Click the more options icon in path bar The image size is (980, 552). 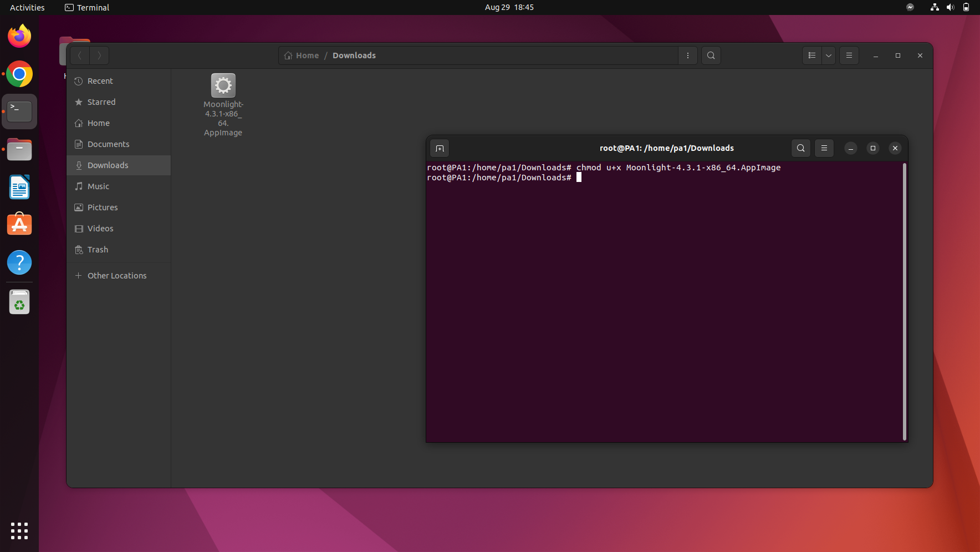[x=688, y=55]
